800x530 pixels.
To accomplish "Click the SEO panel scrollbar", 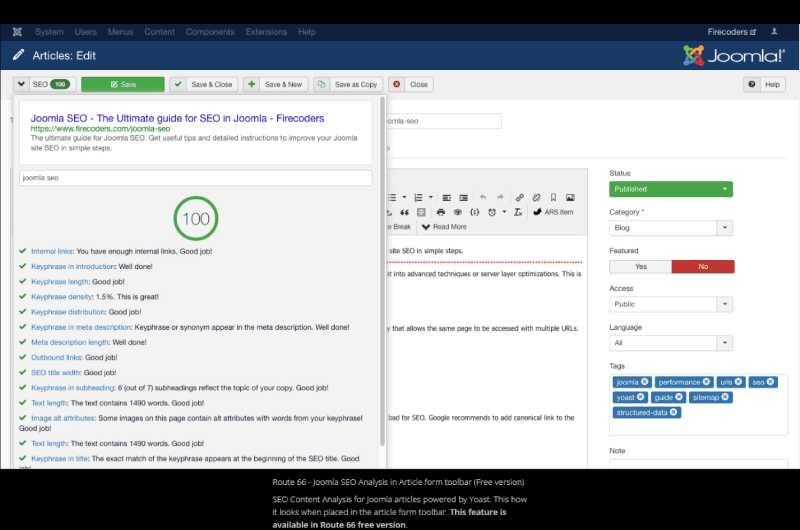I will pyautogui.click(x=383, y=270).
